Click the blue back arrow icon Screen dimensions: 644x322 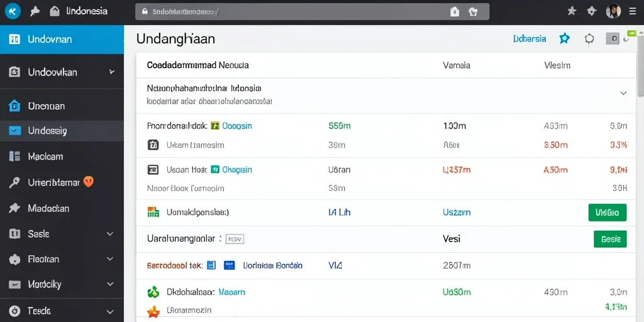[13, 11]
